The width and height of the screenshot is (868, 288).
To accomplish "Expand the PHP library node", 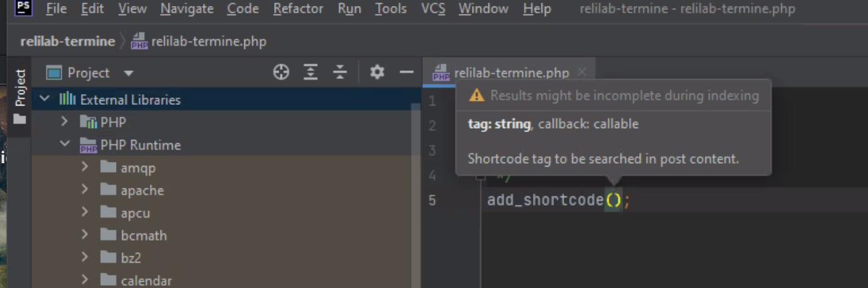I will point(64,122).
